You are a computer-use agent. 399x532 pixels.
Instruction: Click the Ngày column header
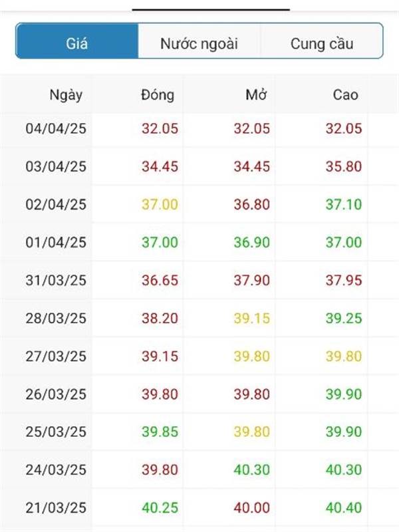point(66,94)
